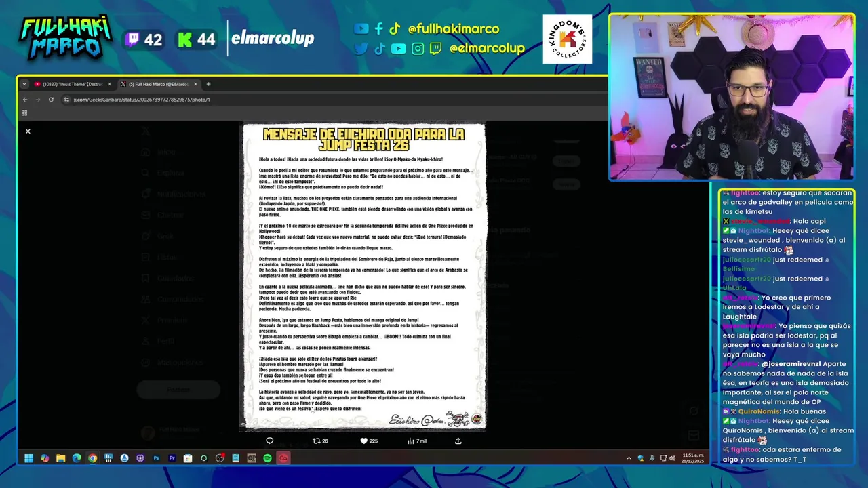868x488 pixels.
Task: Click the browser forward arrow
Action: (x=38, y=100)
